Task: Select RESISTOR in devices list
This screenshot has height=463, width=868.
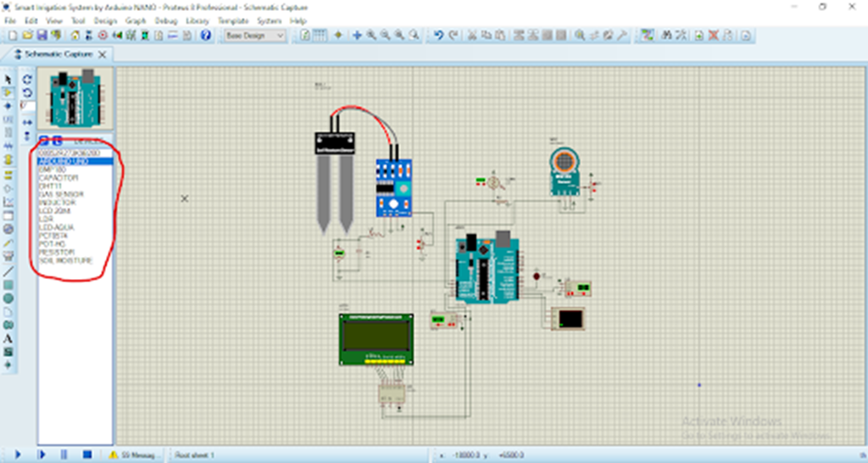Action: pyautogui.click(x=57, y=253)
